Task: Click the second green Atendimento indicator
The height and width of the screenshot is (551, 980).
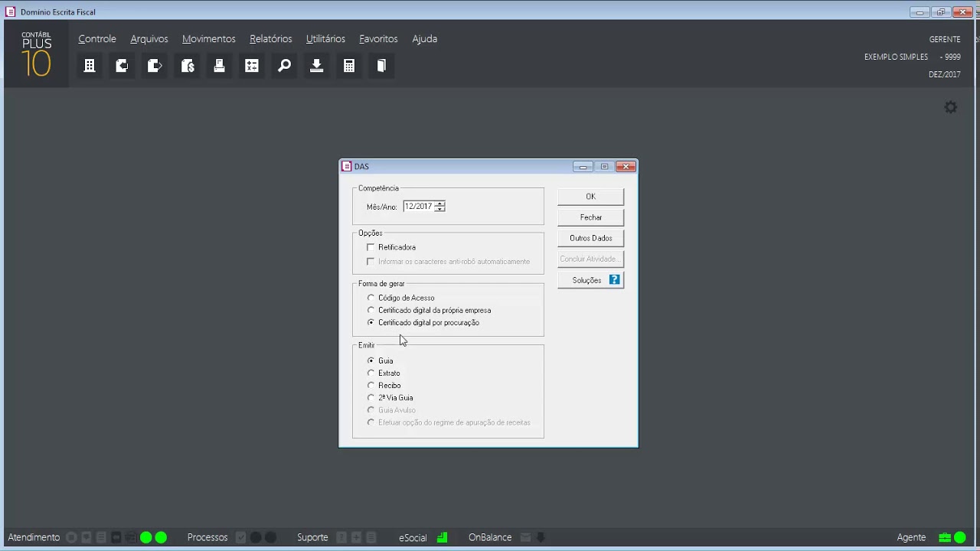Action: pos(161,537)
